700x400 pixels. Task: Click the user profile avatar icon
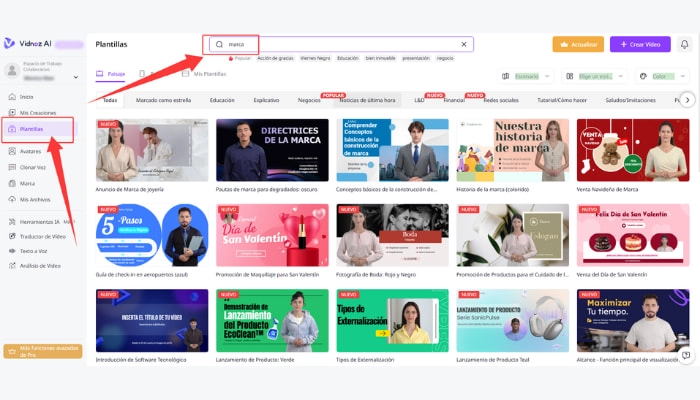pyautogui.click(x=12, y=70)
